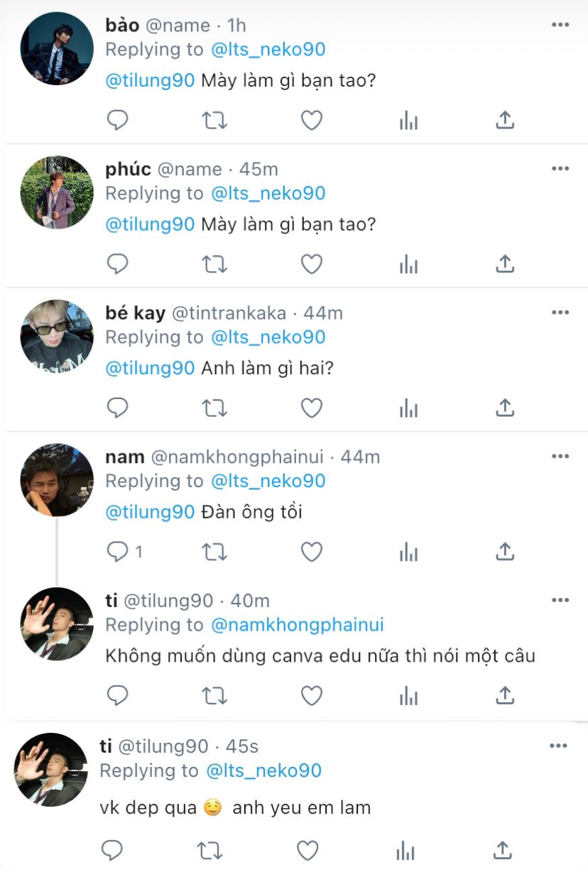Viewport: 588px width, 872px height.
Task: Reply to bảo's tweet
Action: pyautogui.click(x=117, y=121)
